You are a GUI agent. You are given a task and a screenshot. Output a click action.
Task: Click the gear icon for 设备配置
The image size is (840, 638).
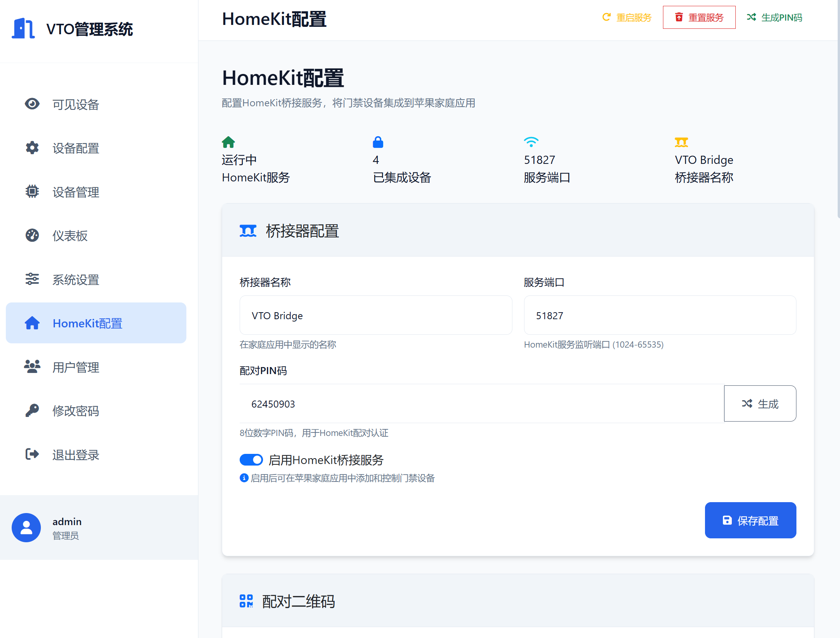(32, 148)
